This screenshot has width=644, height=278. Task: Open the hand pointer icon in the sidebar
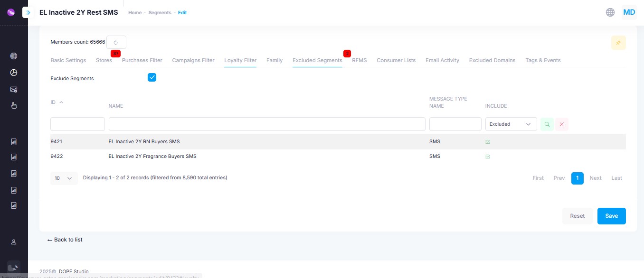click(x=14, y=105)
